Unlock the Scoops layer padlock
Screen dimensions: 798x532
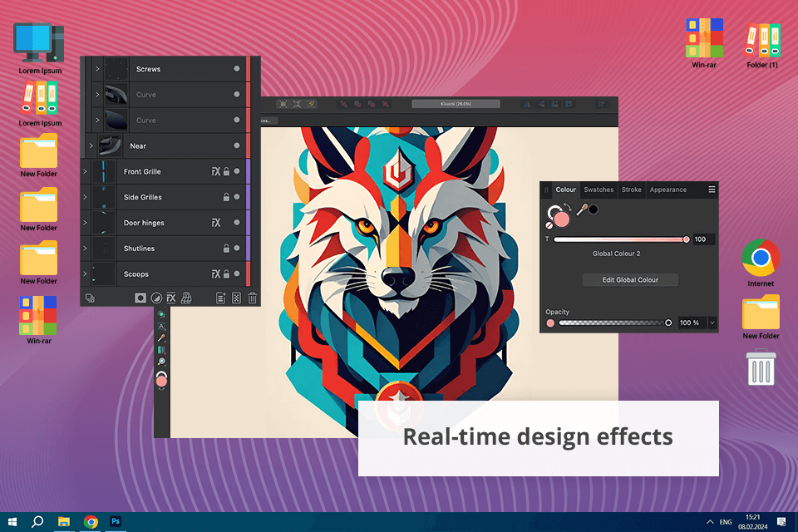tap(226, 273)
